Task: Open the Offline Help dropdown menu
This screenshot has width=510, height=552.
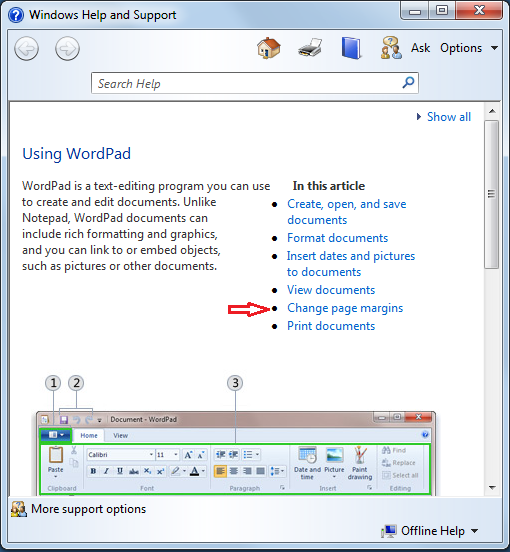Action: pos(440,531)
